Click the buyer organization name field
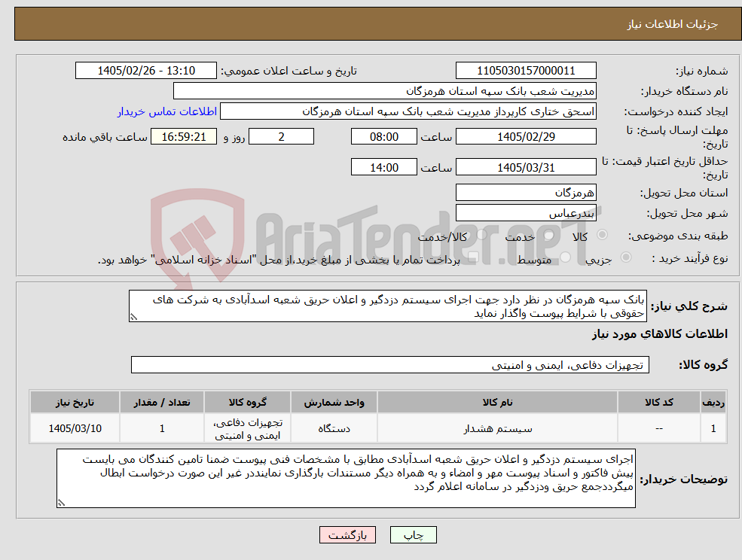 [x=385, y=91]
